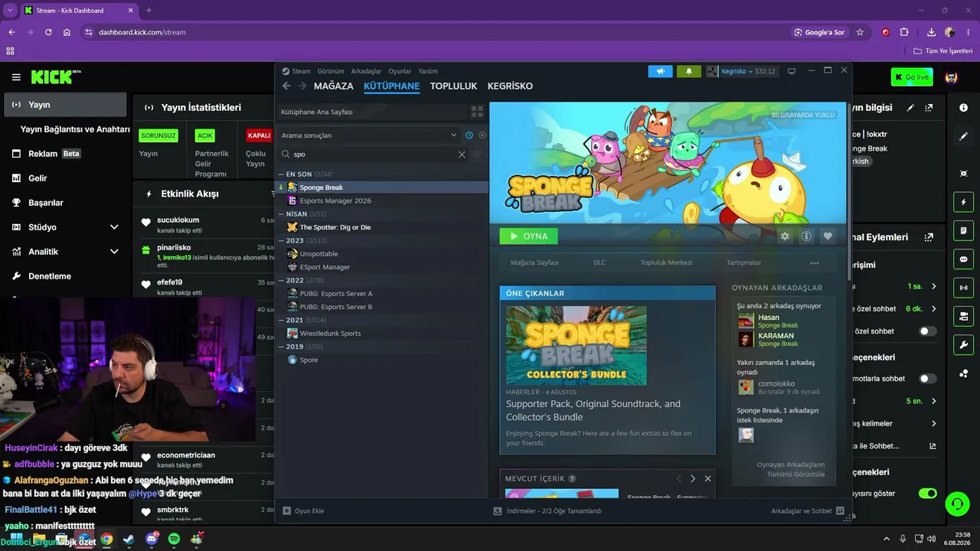Expand Analitik section in Kick sidebar
The image size is (980, 551).
coord(114,252)
